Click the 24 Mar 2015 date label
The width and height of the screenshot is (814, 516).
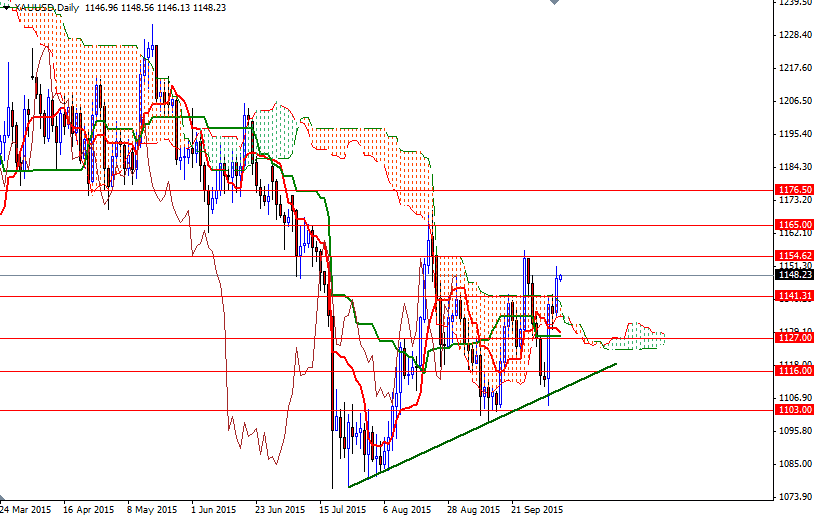[x=26, y=509]
